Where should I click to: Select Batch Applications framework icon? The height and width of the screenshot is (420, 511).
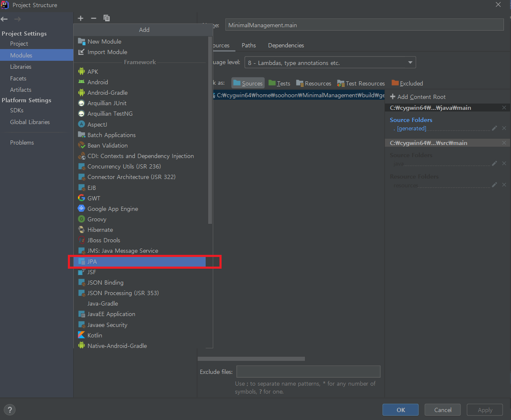pos(81,135)
